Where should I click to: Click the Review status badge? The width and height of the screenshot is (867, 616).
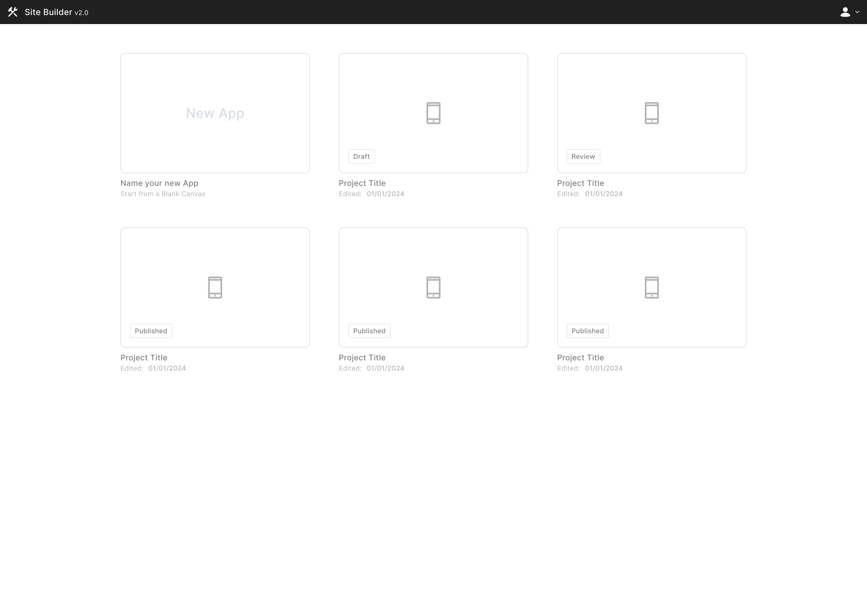tap(583, 156)
